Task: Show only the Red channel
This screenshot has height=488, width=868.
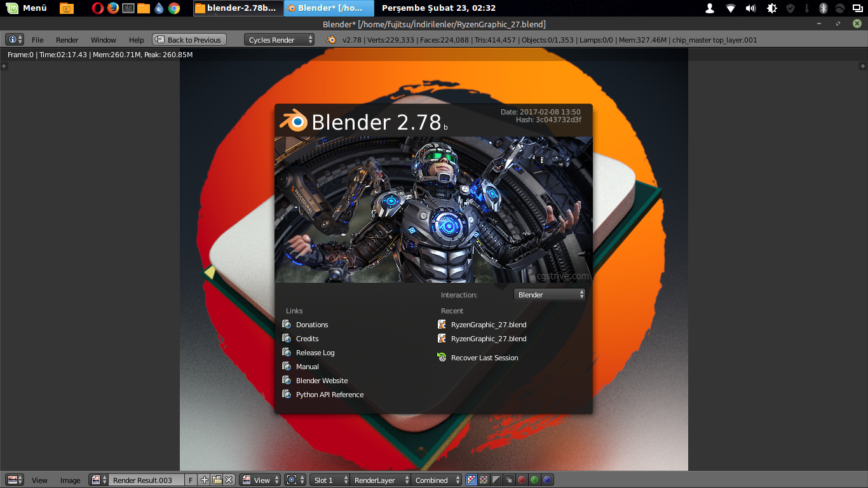Action: 522,480
